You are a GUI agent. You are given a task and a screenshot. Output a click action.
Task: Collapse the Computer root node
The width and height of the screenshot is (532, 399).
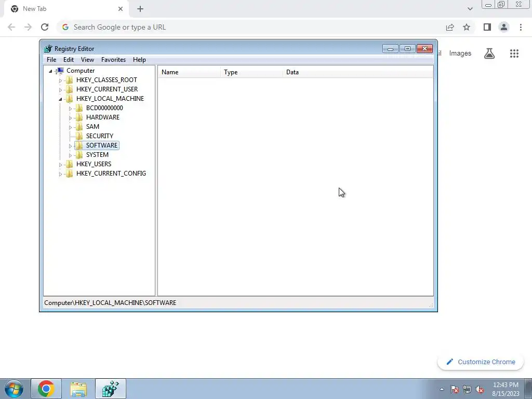(x=50, y=71)
